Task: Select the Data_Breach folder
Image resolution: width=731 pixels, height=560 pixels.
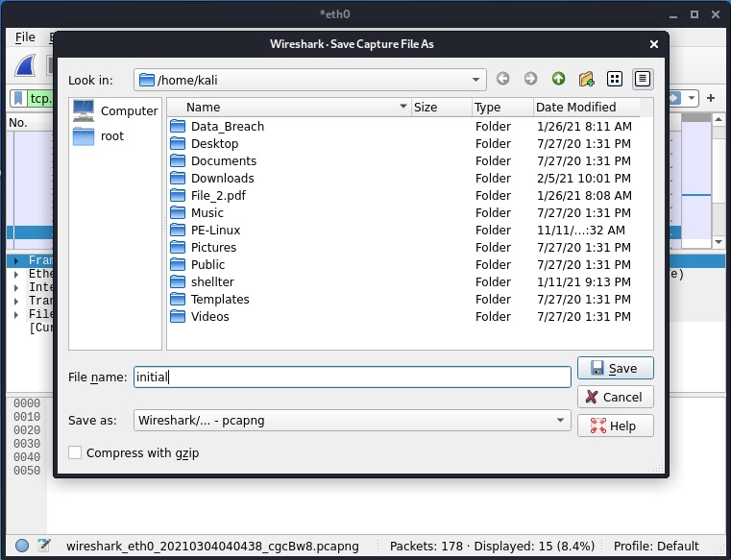Action: coord(228,127)
